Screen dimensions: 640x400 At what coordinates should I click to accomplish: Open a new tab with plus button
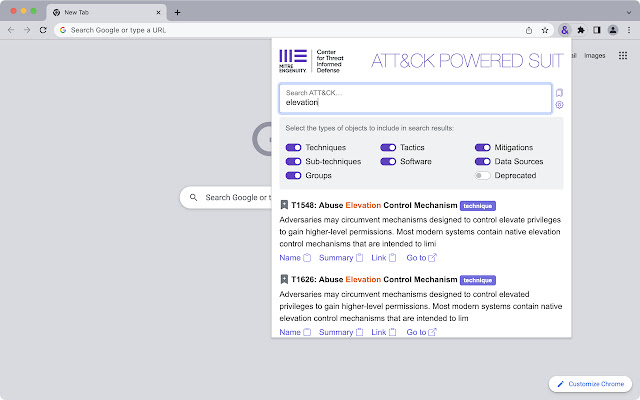[x=177, y=12]
